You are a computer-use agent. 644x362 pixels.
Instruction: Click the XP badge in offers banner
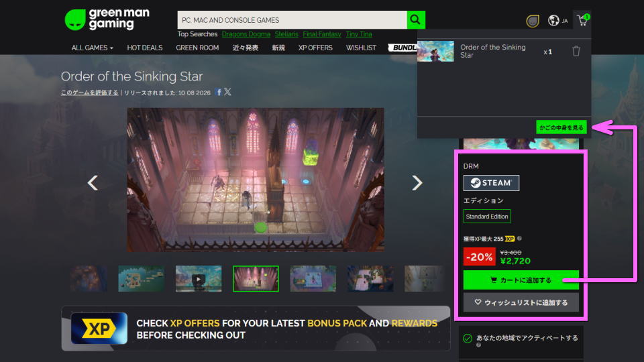click(99, 328)
